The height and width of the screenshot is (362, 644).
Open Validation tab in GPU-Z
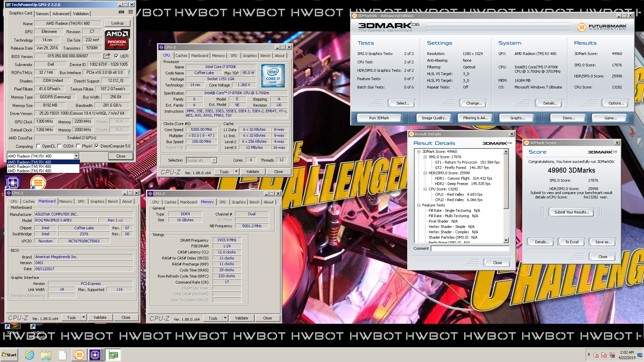click(x=81, y=14)
